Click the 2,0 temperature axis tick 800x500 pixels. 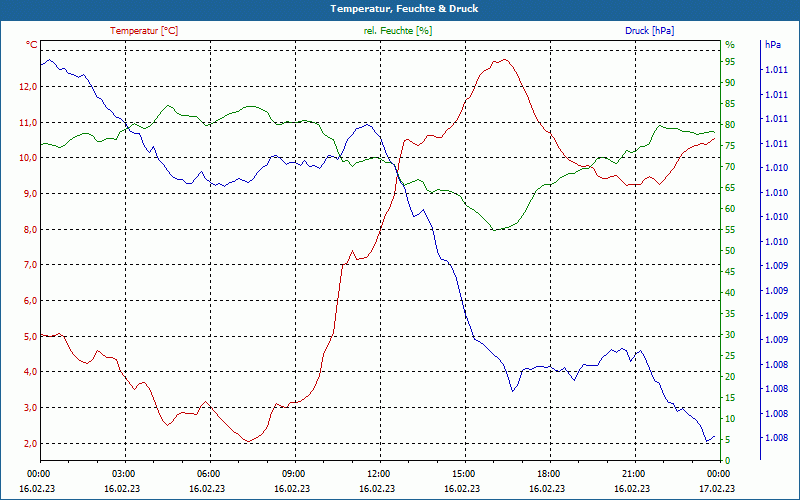pyautogui.click(x=30, y=443)
